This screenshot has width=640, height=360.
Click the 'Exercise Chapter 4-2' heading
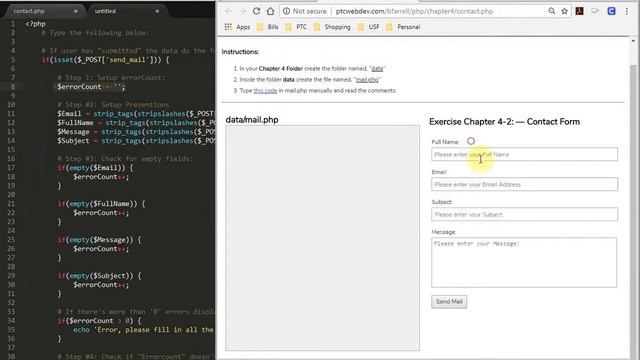pos(504,122)
